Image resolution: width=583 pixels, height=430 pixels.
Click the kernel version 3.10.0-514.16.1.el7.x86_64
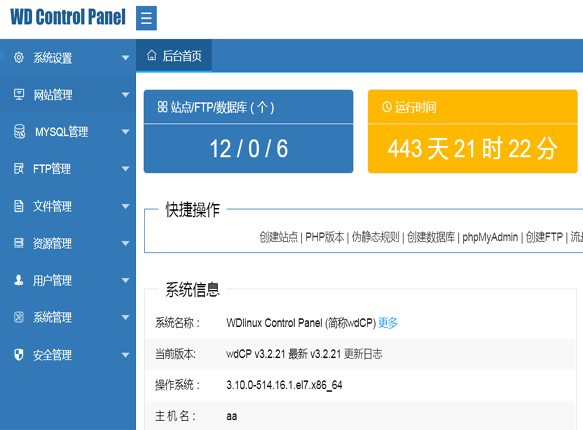tap(284, 385)
